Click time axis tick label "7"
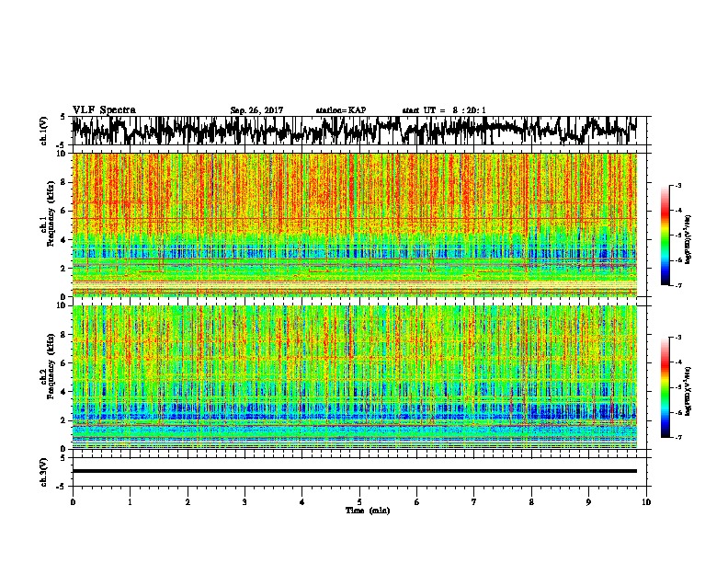The image size is (728, 563). (474, 501)
